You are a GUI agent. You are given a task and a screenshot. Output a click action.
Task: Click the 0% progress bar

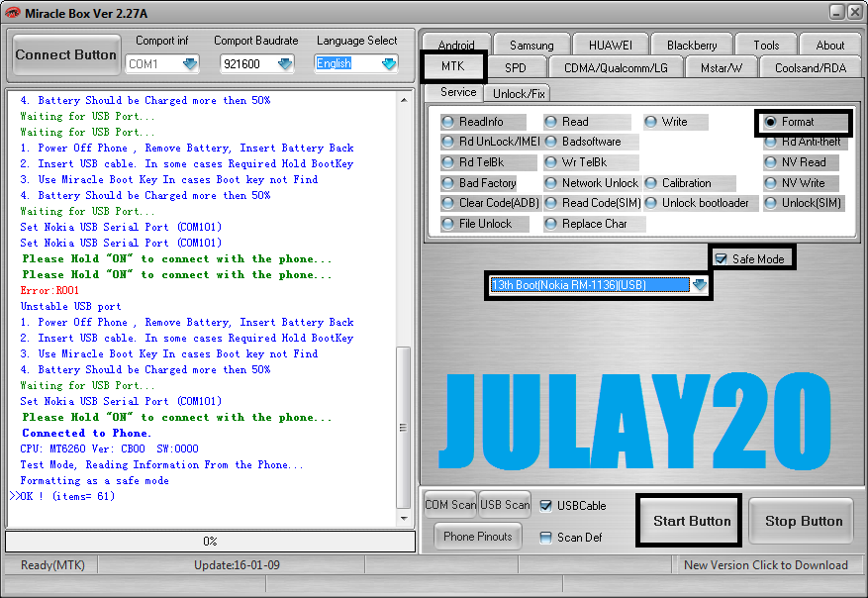click(211, 542)
